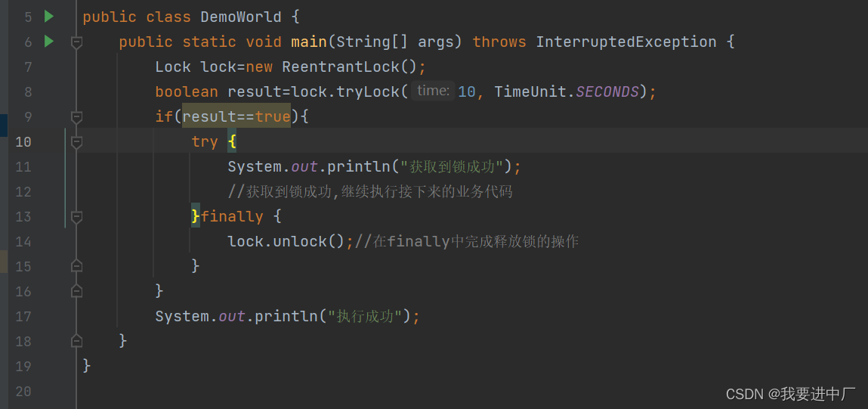Collapse the if block fold marker on line 9

coord(76,117)
